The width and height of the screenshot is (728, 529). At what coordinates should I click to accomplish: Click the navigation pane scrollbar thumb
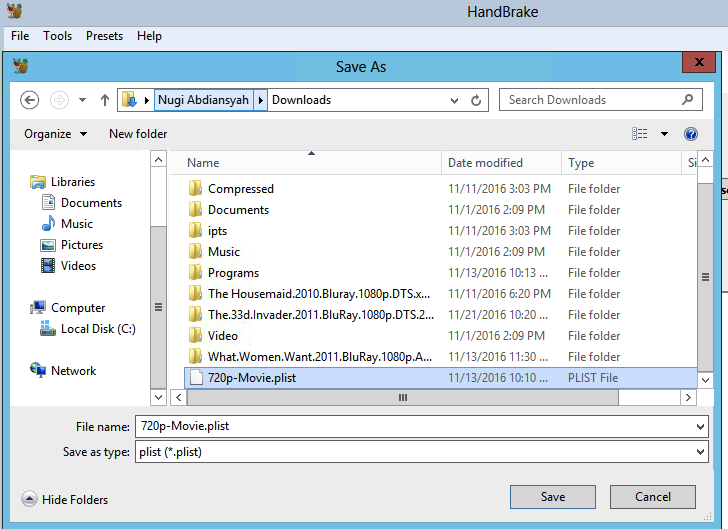click(158, 307)
